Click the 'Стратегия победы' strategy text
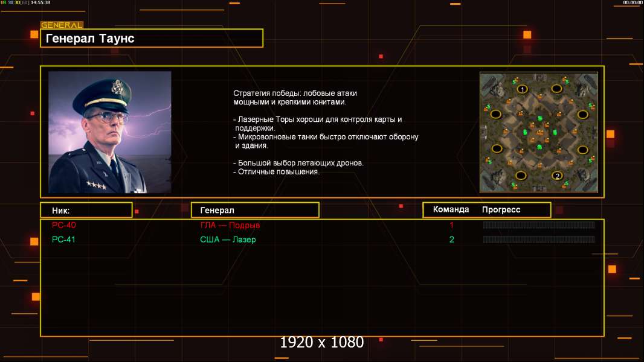This screenshot has width=644, height=362. 295,98
